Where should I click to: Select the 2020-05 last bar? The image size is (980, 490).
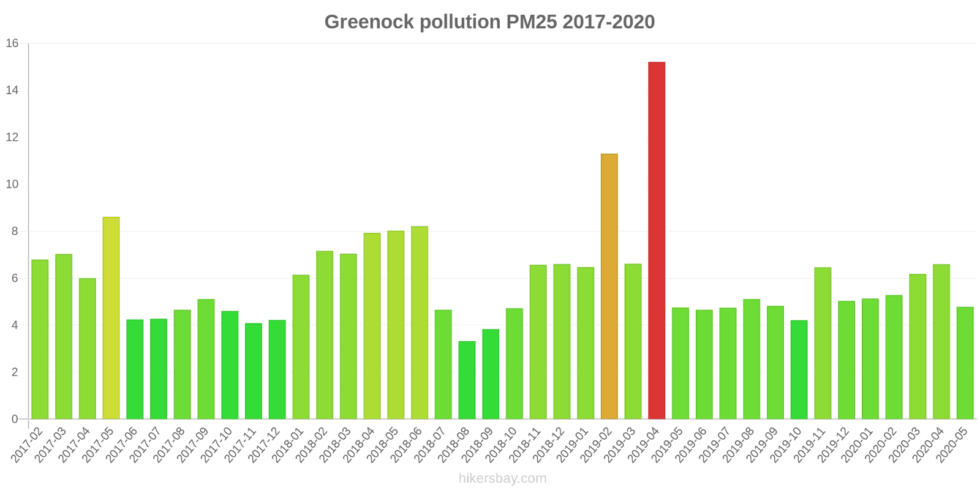click(965, 363)
